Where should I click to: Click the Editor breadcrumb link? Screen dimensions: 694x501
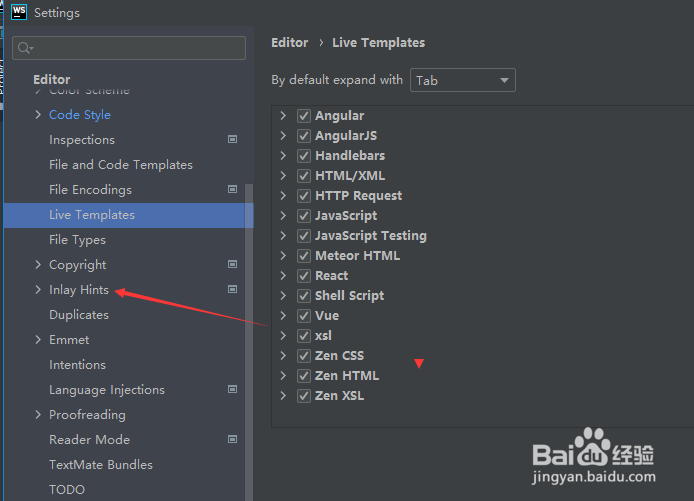[x=289, y=43]
